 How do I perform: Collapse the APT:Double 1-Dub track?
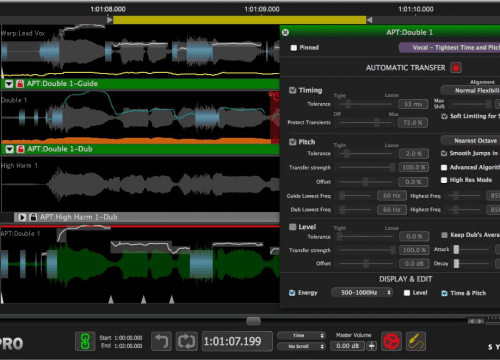click(x=10, y=149)
